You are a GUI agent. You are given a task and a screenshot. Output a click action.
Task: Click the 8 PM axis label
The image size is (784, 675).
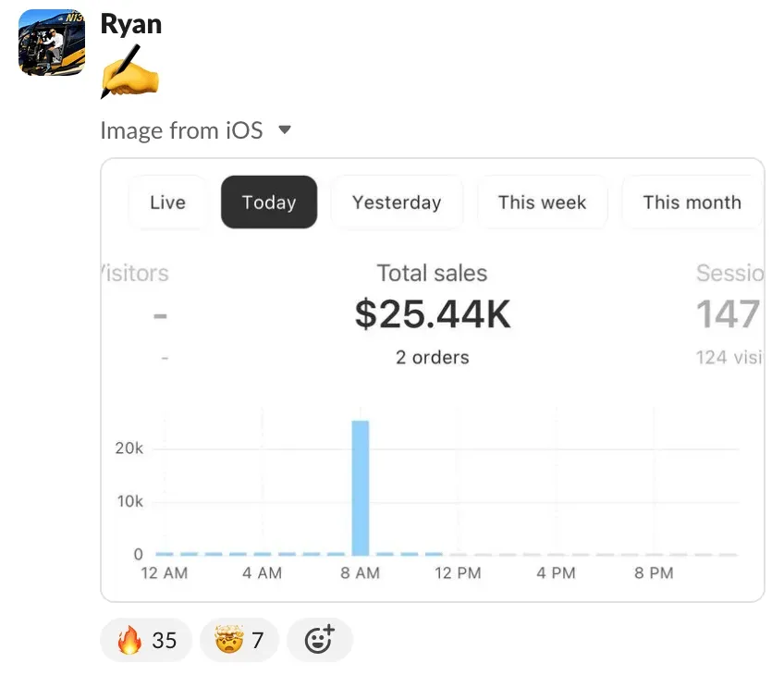654,572
